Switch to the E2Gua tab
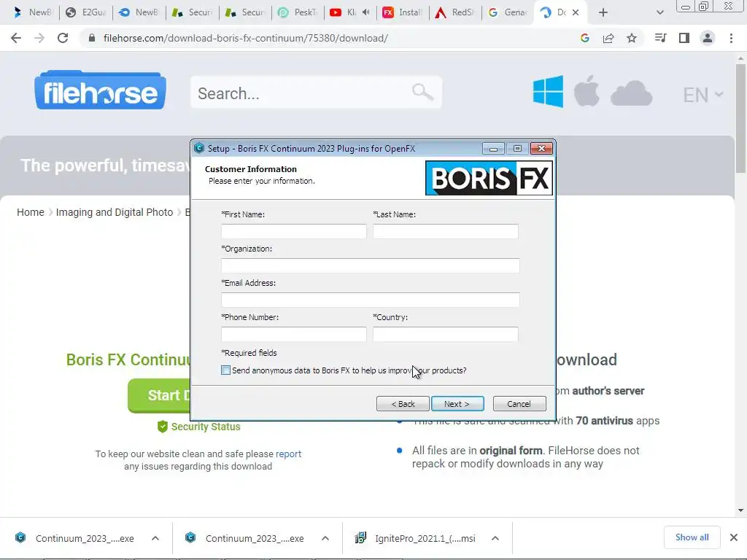The image size is (747, 560). pos(86,12)
